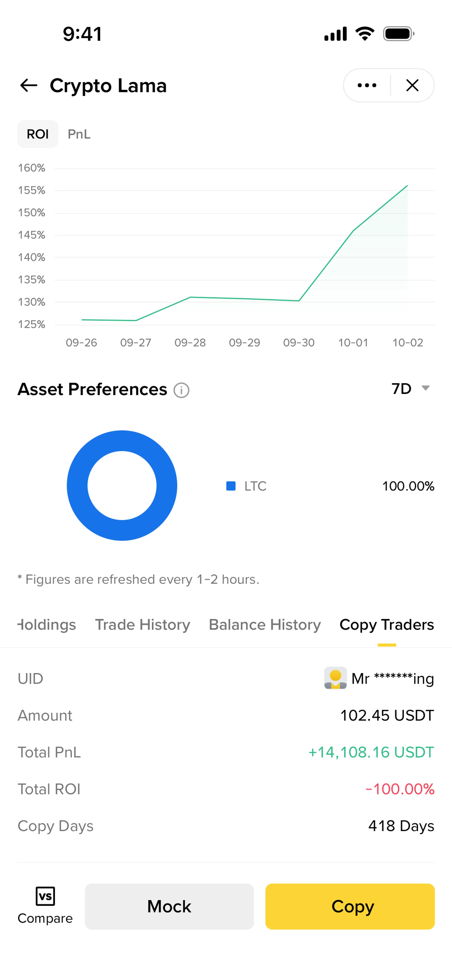Image resolution: width=452 pixels, height=980 pixels.
Task: Open the Holdings tab
Action: pyautogui.click(x=47, y=624)
